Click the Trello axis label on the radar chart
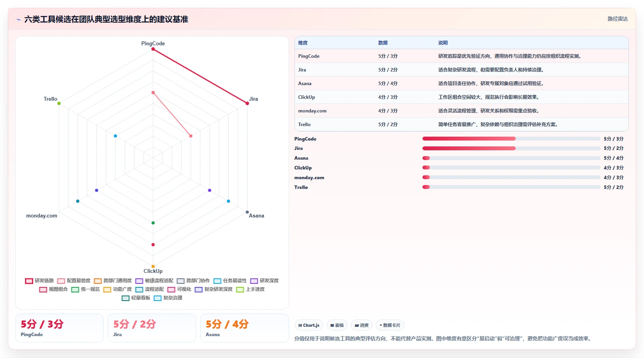 [x=50, y=99]
